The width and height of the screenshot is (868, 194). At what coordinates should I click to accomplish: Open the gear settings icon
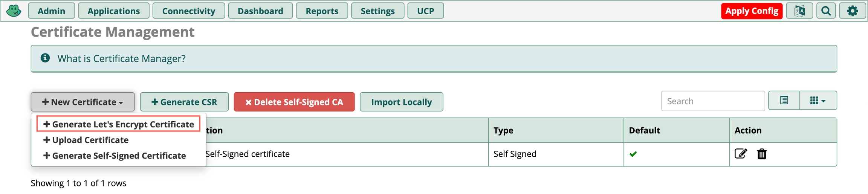853,11
